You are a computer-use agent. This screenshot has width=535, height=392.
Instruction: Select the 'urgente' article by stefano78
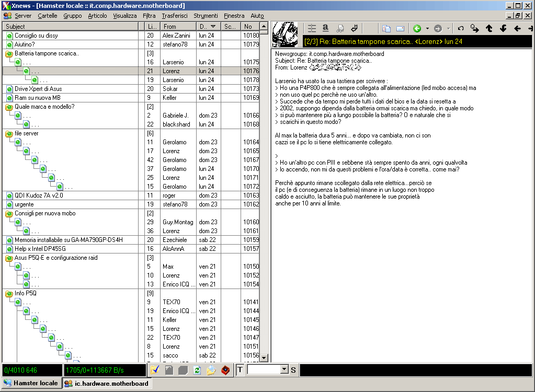coord(131,204)
